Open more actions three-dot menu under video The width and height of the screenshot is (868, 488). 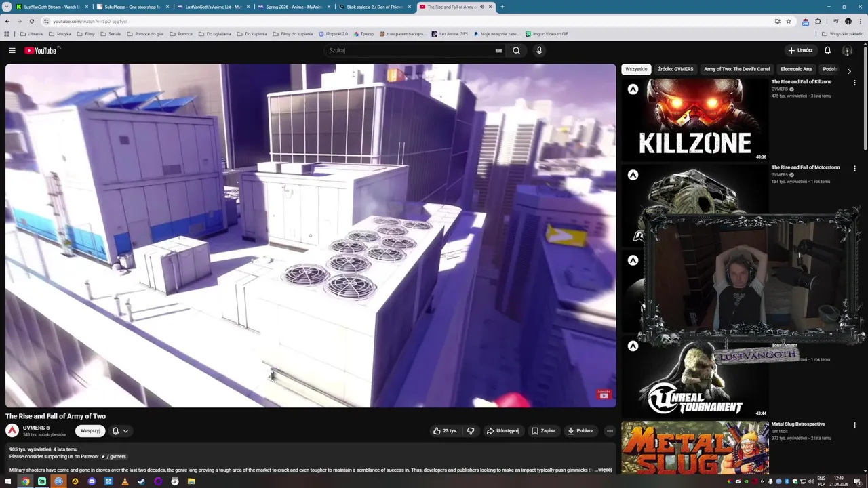610,431
